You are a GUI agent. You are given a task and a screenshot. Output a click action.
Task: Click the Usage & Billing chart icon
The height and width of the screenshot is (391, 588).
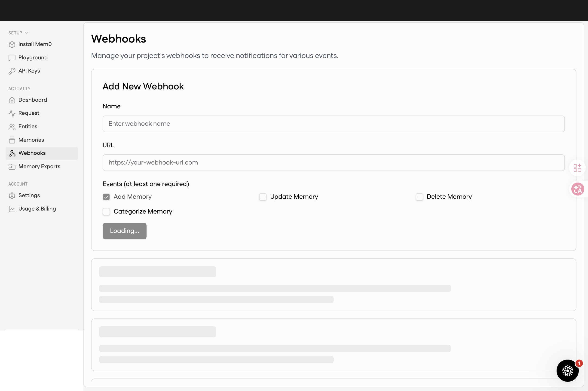tap(12, 209)
